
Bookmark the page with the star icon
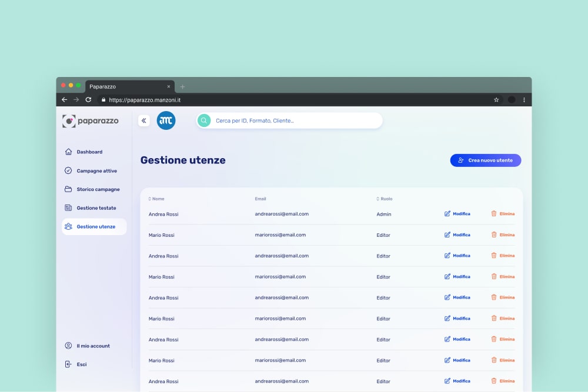point(496,100)
